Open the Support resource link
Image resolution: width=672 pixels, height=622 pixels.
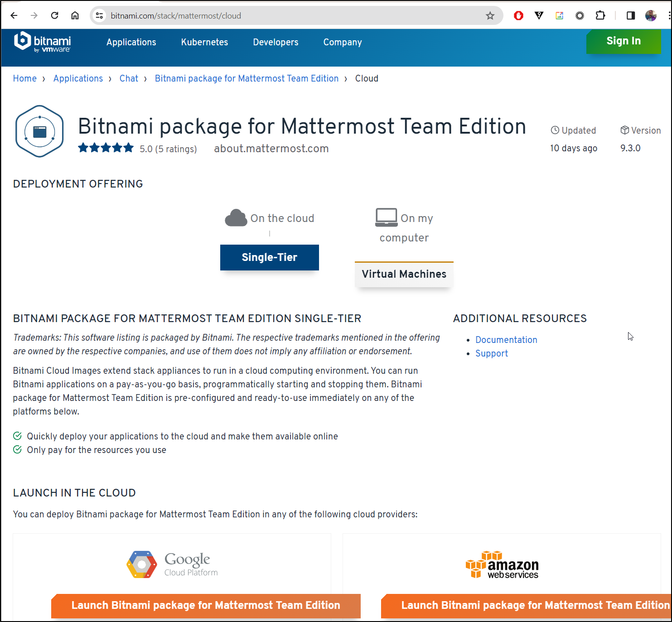(x=492, y=353)
